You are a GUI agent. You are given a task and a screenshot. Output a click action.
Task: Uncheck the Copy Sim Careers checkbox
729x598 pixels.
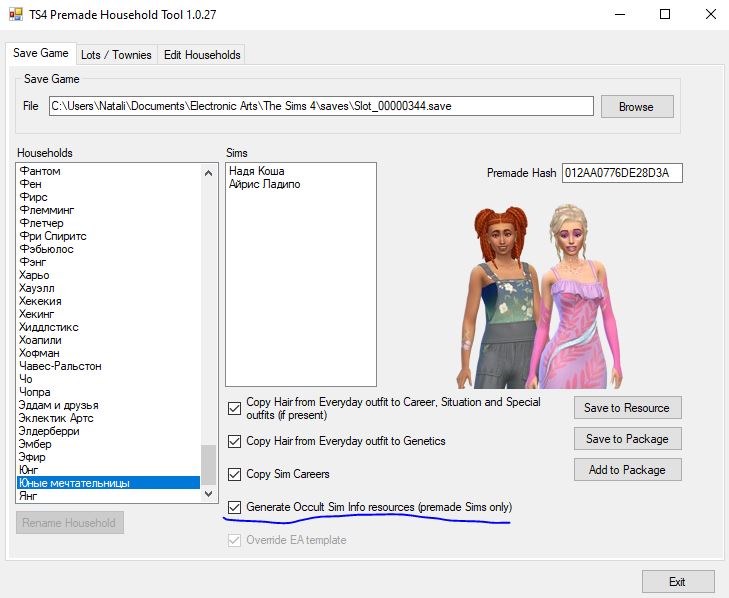[235, 474]
